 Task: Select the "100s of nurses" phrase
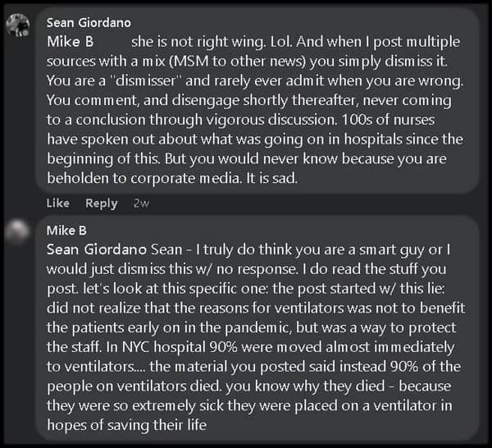[388, 120]
